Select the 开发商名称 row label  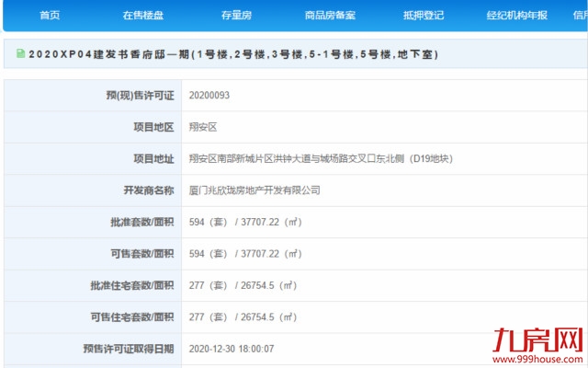149,190
